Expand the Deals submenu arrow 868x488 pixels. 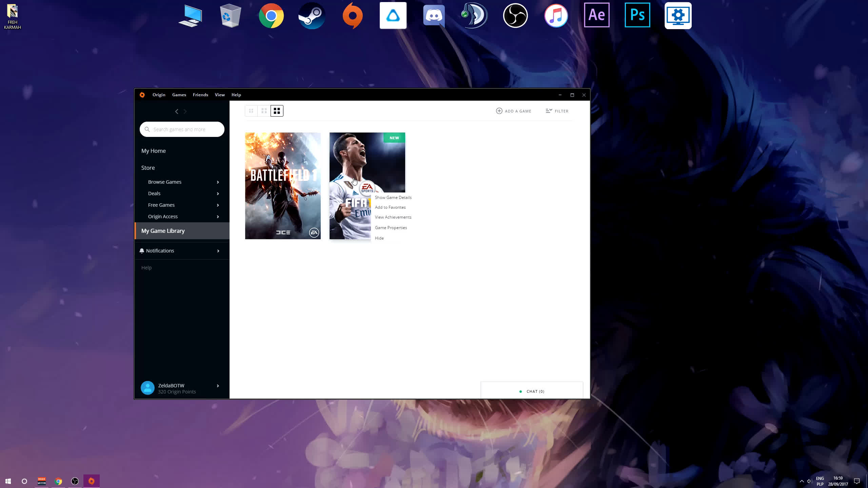click(218, 194)
